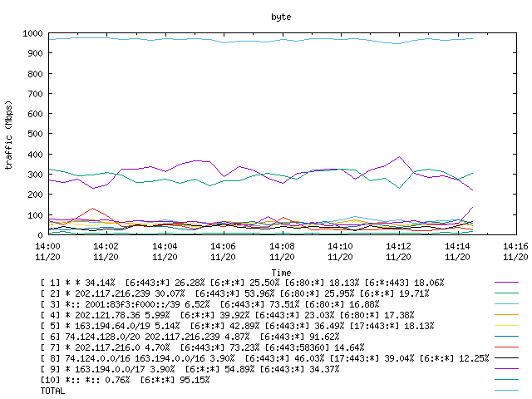Click the 600 value on the y-axis
Viewport: 532px width, 399px height.
(x=35, y=114)
